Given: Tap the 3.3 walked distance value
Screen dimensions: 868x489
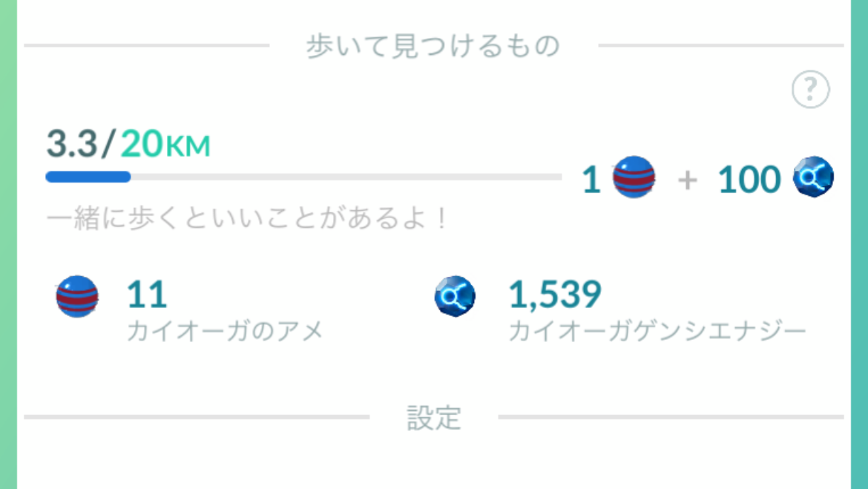Looking at the screenshot, I should (71, 143).
